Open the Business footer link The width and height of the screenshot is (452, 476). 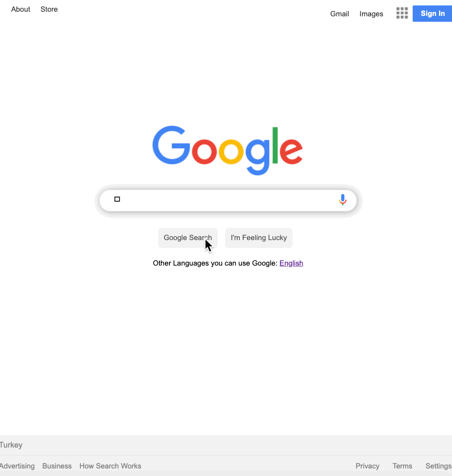pos(57,466)
